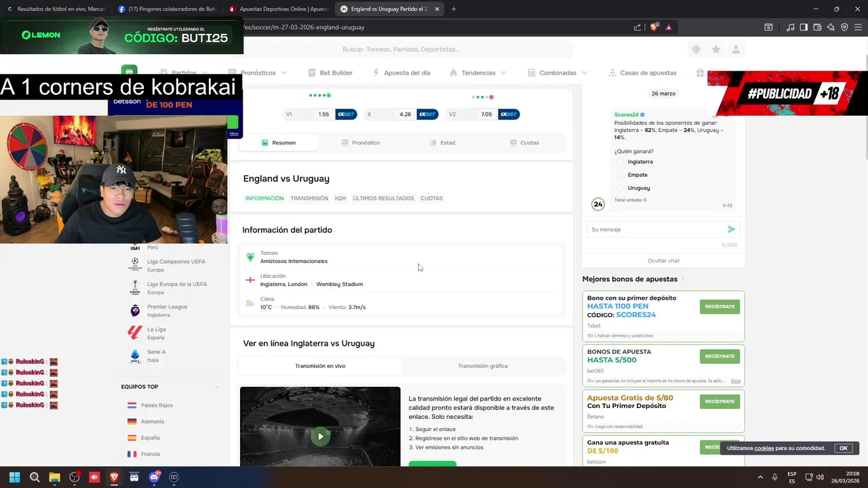868x488 pixels.
Task: Select the Uruguay poll option
Action: (619, 188)
